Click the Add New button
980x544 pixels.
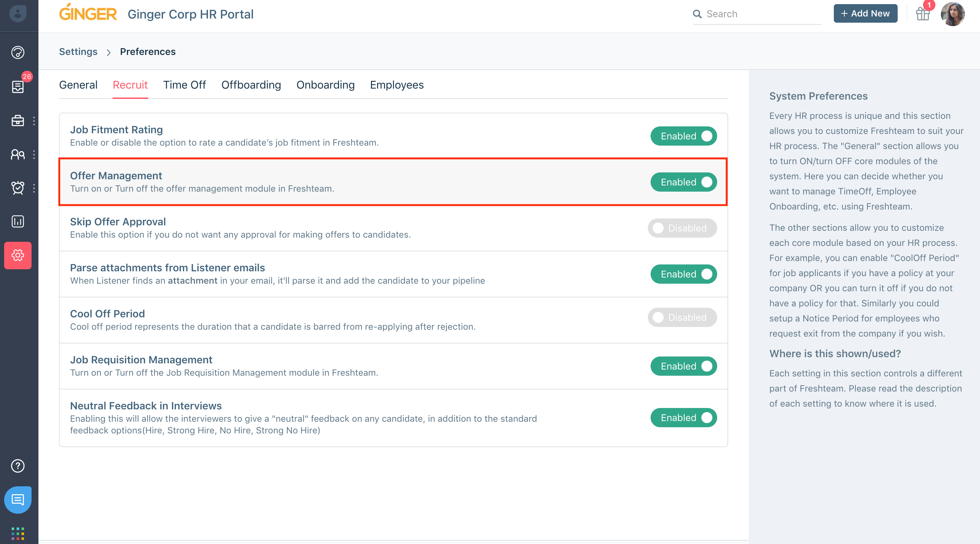tap(865, 13)
